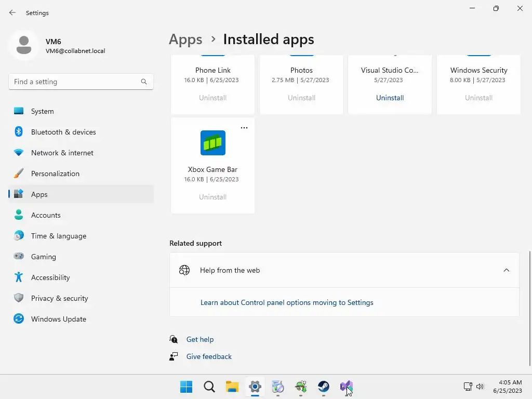Image resolution: width=532 pixels, height=399 pixels.
Task: Open Windows Update page
Action: tap(58, 319)
